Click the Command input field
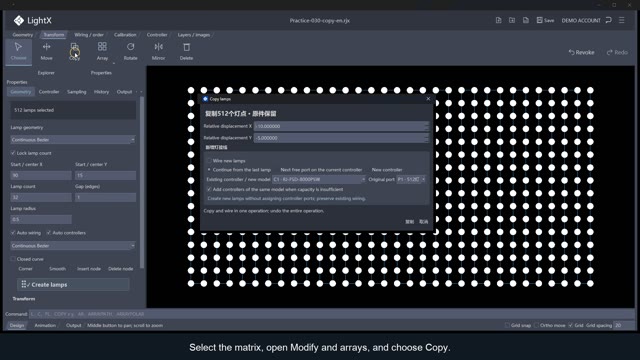Image resolution: width=640 pixels, height=360 pixels. 331,314
